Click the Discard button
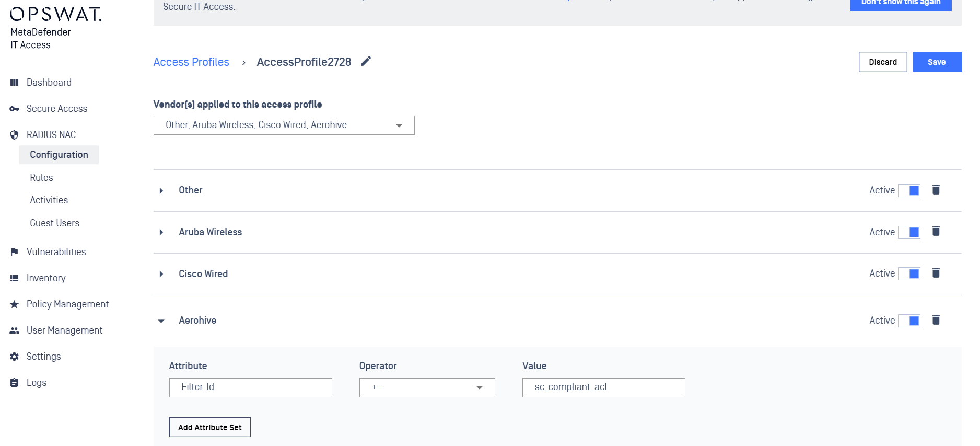The height and width of the screenshot is (446, 980). click(x=883, y=62)
